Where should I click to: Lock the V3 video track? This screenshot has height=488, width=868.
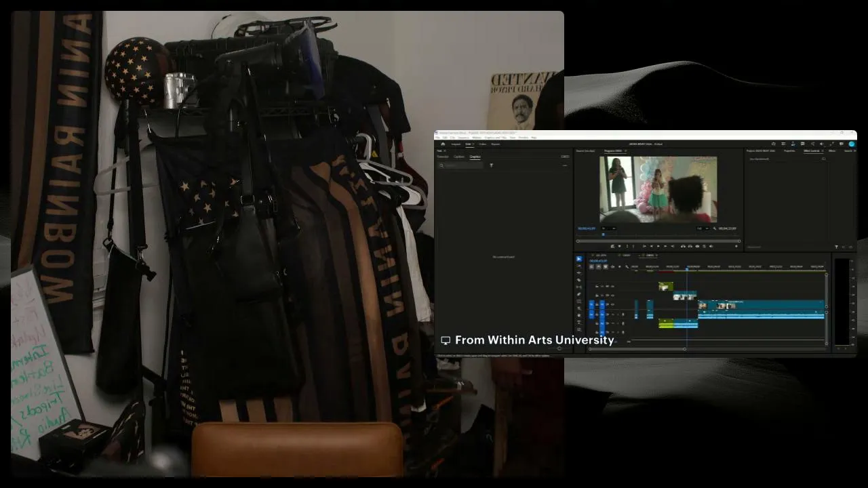coord(597,287)
